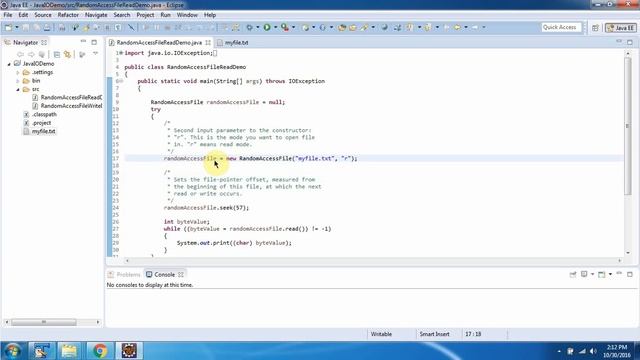Click the yellow Back navigation arrow
Image resolution: width=640 pixels, height=360 pixels.
pyautogui.click(x=457, y=27)
